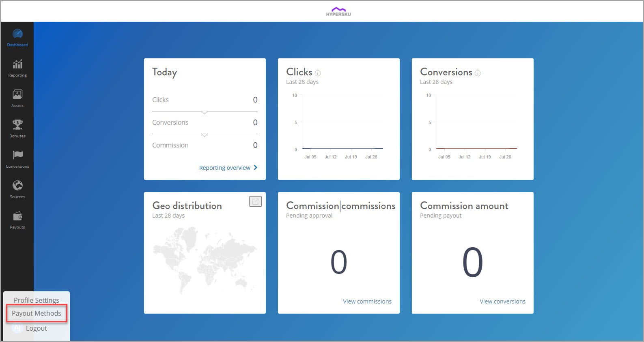Click the Pending approval label
Image resolution: width=644 pixels, height=342 pixels.
point(309,216)
